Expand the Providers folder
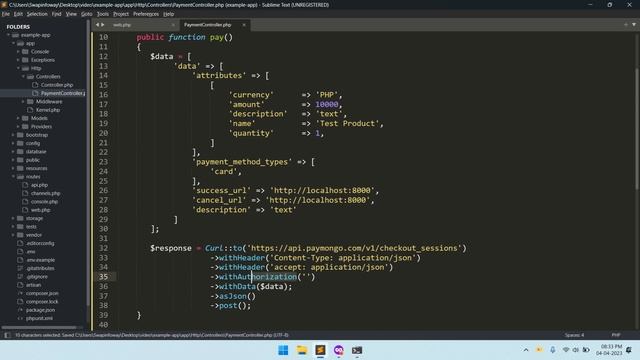The image size is (640, 360). (x=18, y=127)
